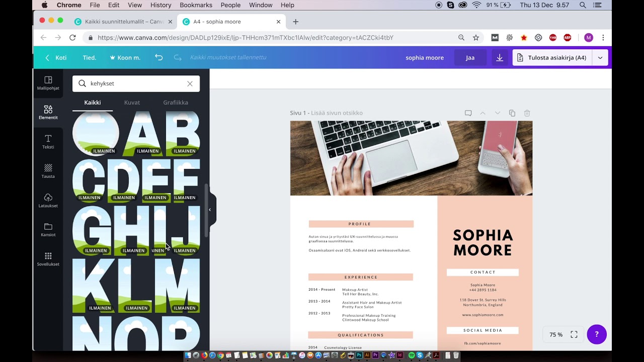Viewport: 644px width, 362px height.
Task: Open the Tied. file menu
Action: (x=90, y=57)
